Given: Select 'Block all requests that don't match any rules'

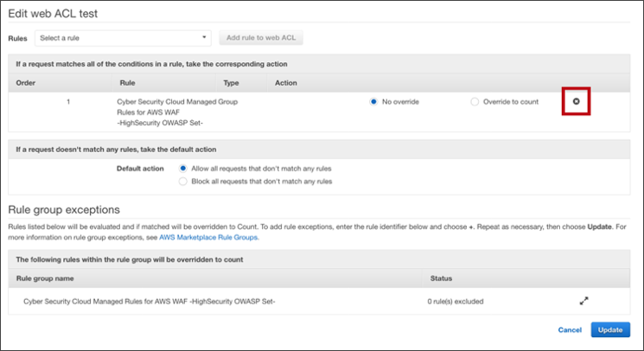Looking at the screenshot, I should pyautogui.click(x=182, y=182).
